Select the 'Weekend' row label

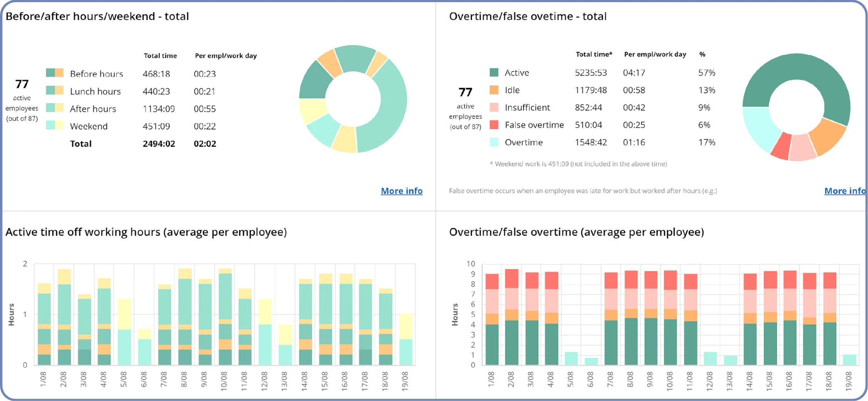click(89, 126)
